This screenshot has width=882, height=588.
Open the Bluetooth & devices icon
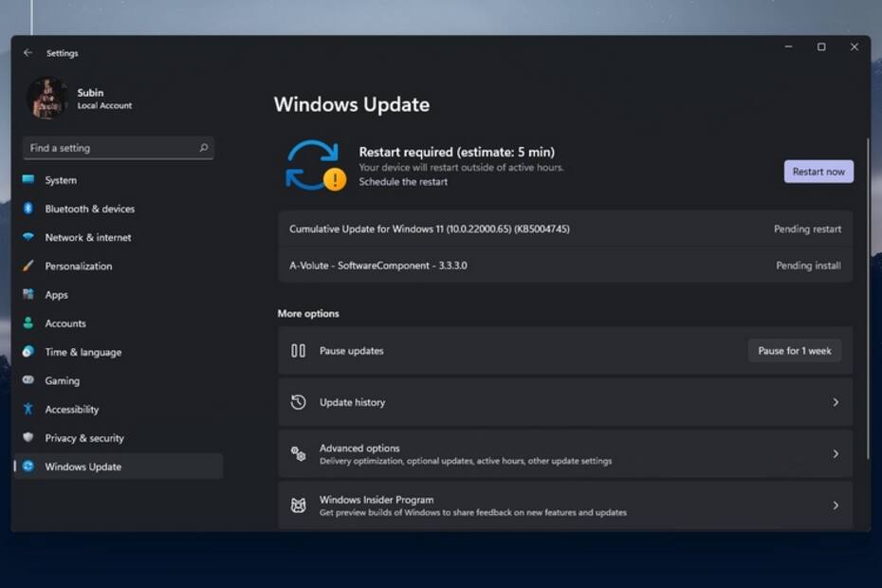click(x=28, y=209)
